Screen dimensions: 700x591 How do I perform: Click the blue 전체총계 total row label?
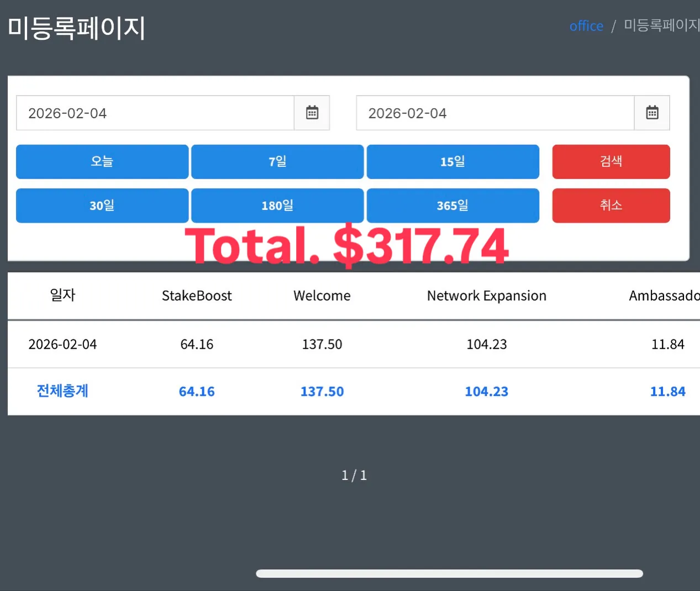tap(62, 391)
